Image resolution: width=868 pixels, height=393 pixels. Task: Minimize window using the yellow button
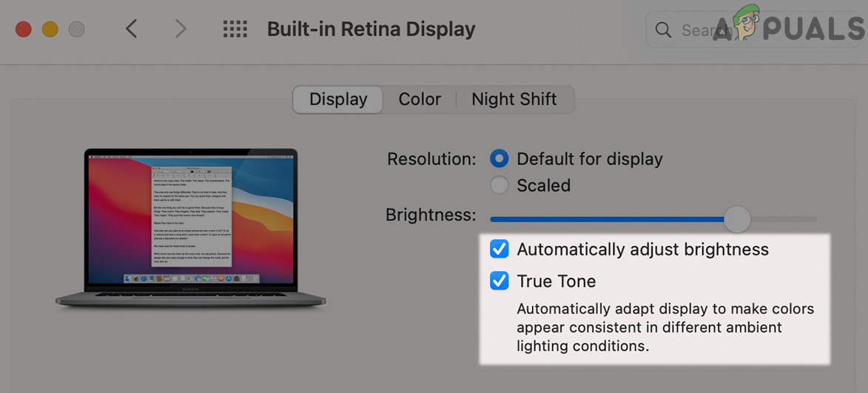(50, 30)
